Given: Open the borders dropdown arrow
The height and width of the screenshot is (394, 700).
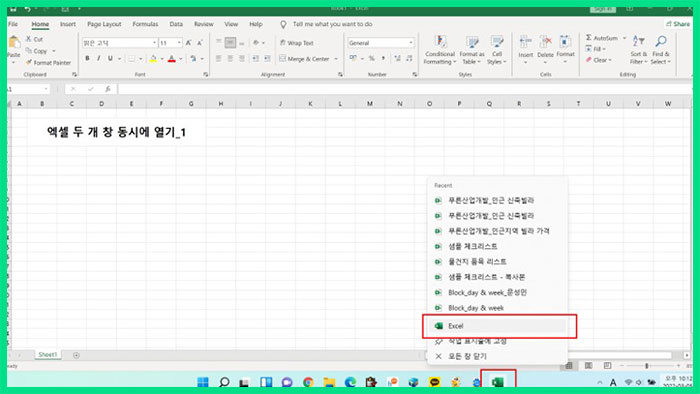Looking at the screenshot, I should point(140,58).
